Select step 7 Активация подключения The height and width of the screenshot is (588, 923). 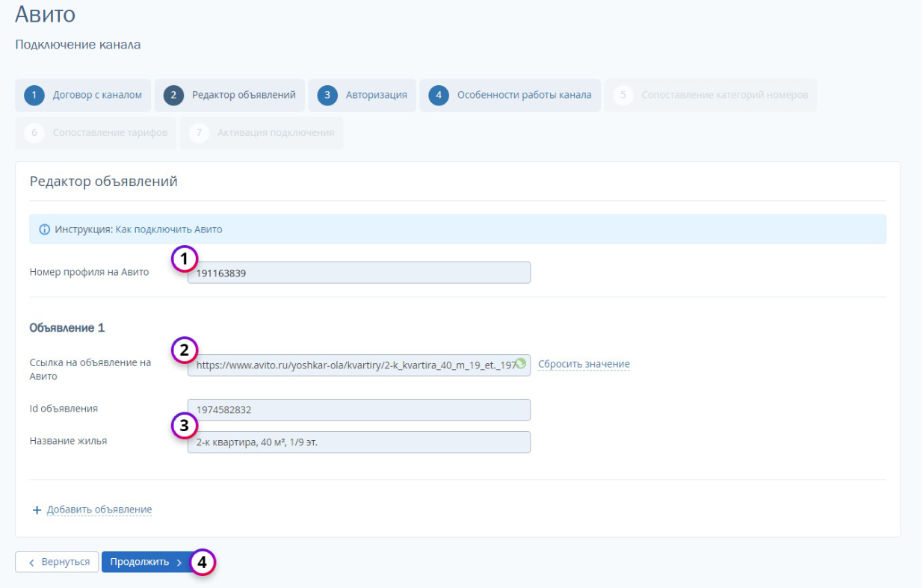coord(262,133)
